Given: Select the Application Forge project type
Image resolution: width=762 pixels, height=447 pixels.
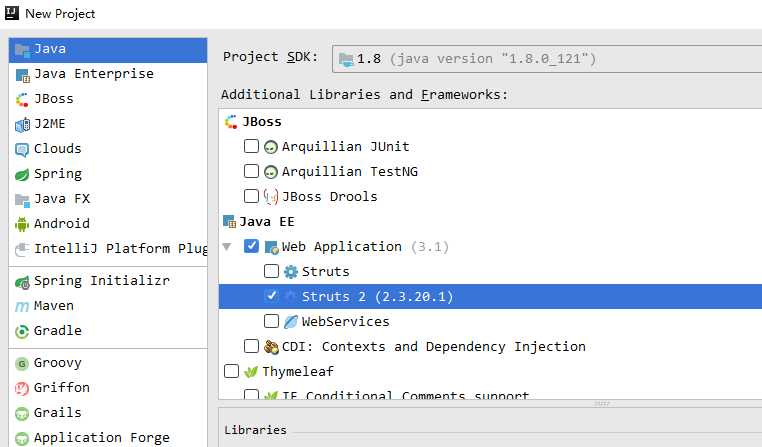Looking at the screenshot, I should click(x=108, y=438).
